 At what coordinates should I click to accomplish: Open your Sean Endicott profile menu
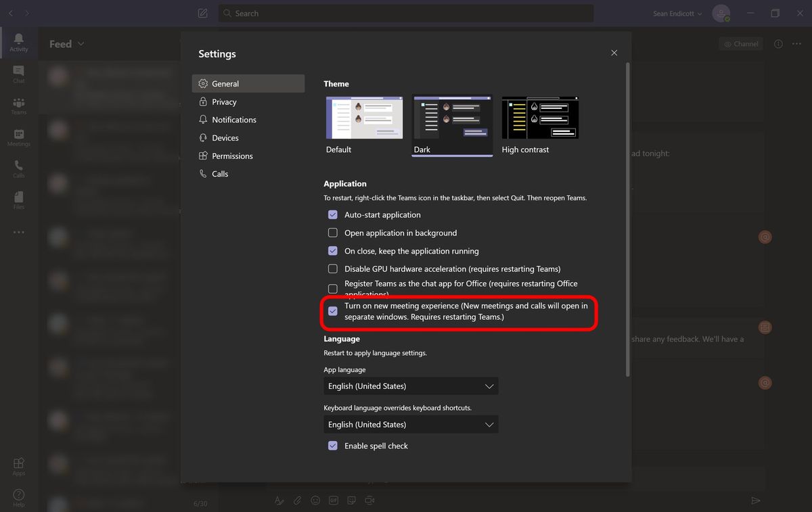tap(675, 13)
